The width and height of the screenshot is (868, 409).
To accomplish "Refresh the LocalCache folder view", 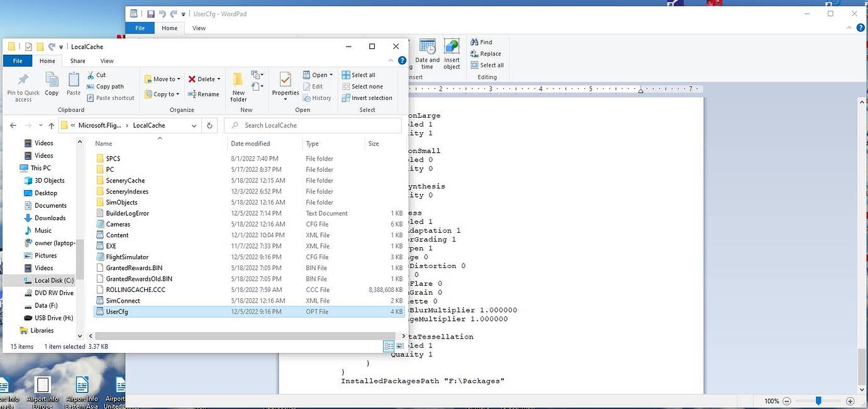I will (x=210, y=125).
